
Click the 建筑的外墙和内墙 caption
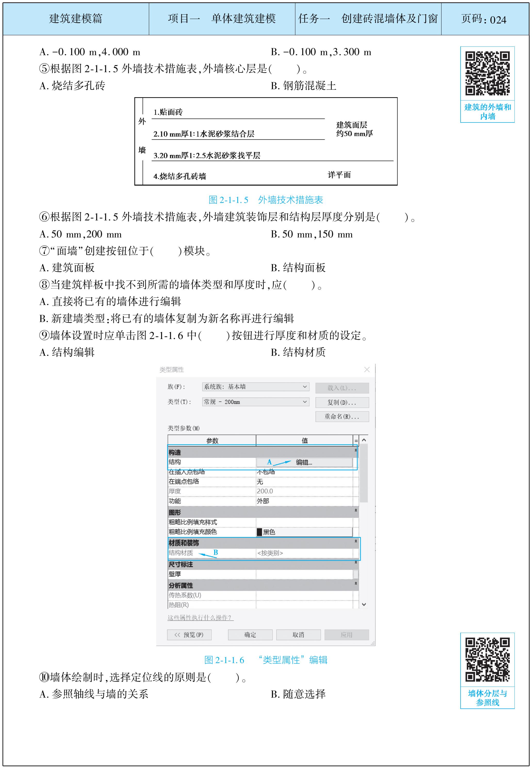[487, 112]
